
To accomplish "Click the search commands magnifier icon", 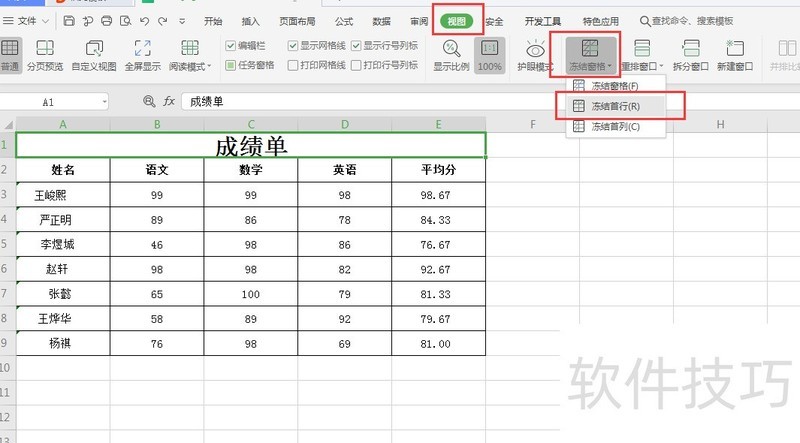I will (x=645, y=21).
